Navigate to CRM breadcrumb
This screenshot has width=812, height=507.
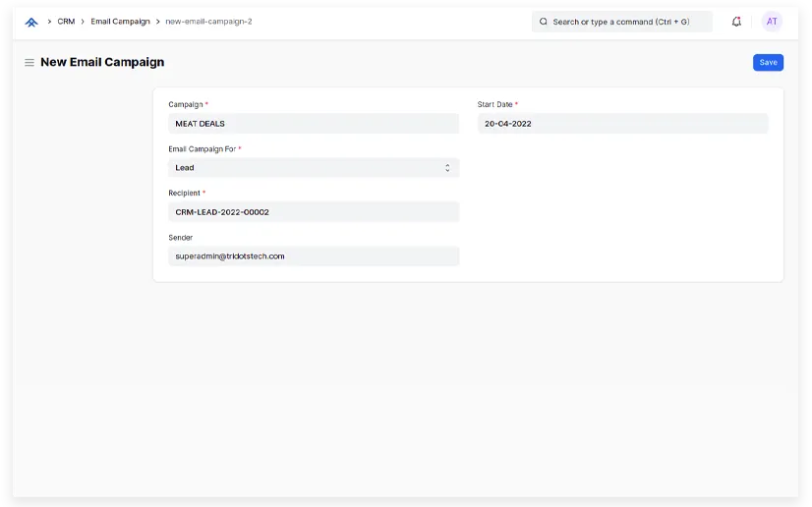[66, 22]
